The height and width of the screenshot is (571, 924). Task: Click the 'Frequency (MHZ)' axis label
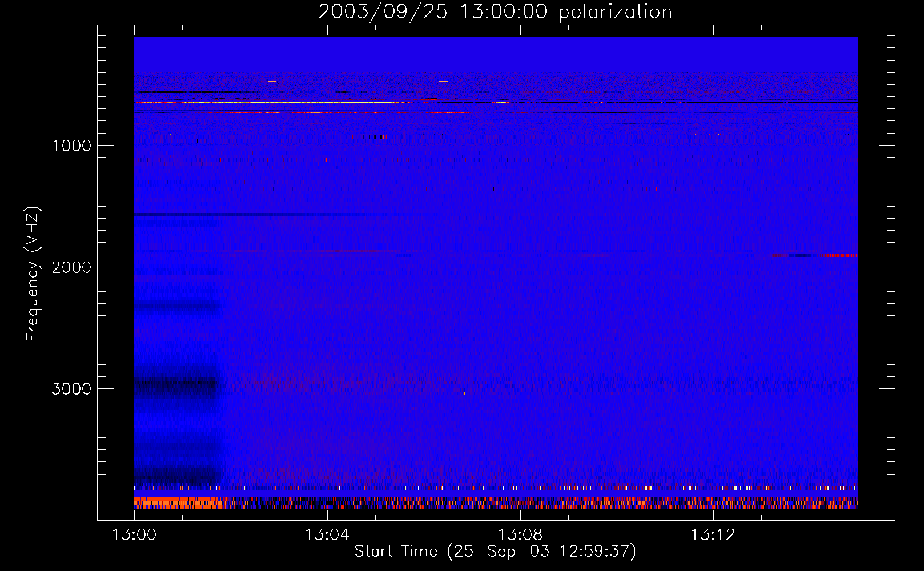tap(33, 274)
